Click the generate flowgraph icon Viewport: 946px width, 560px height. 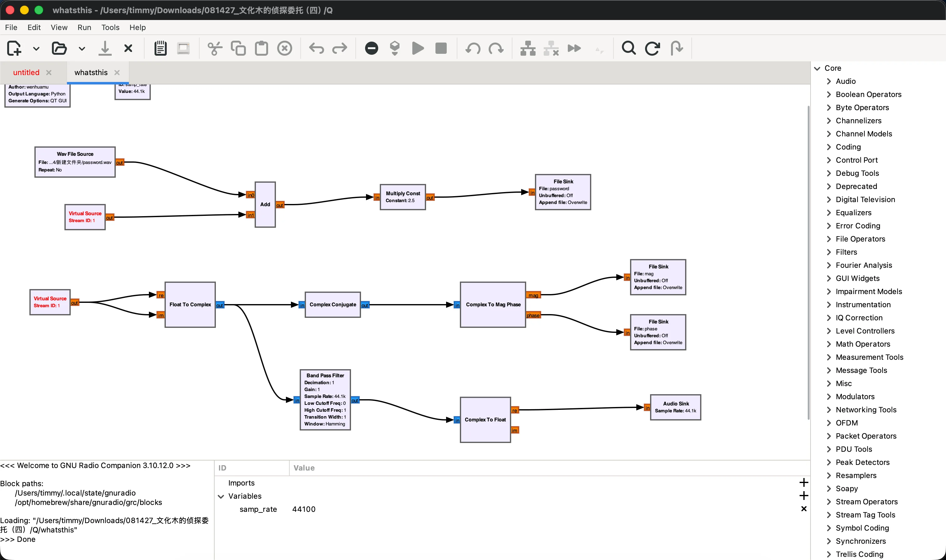pyautogui.click(x=395, y=48)
